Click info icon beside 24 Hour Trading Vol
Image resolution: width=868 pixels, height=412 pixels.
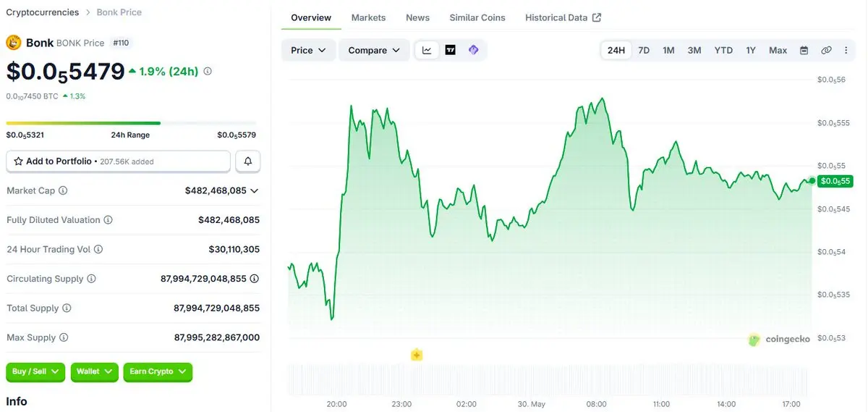click(98, 249)
